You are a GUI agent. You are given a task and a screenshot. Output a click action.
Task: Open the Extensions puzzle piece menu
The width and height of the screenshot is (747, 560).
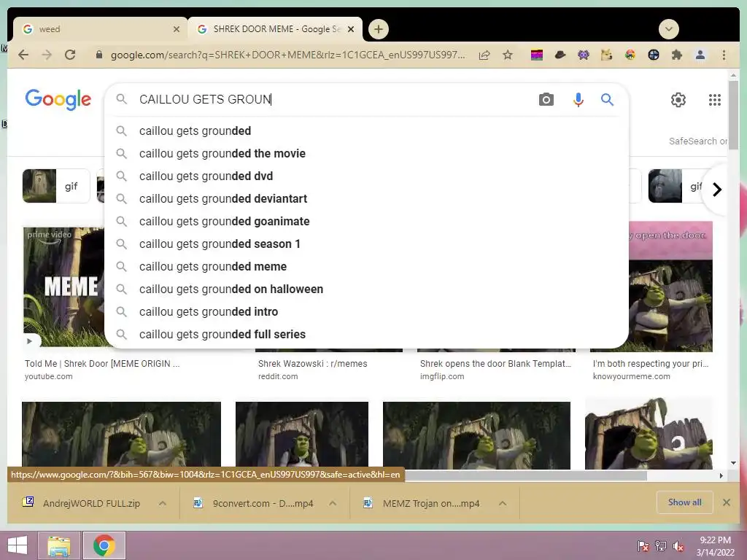point(676,55)
